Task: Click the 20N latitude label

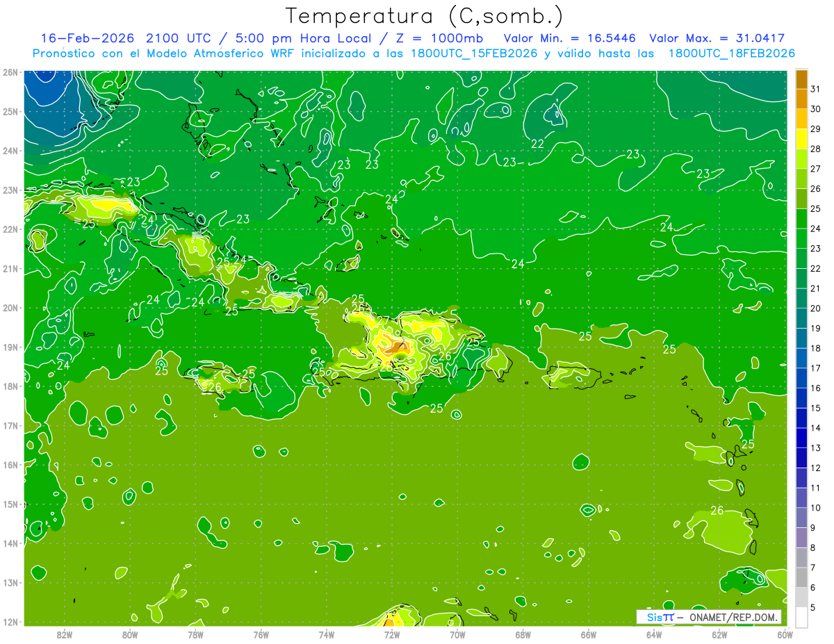Action: coord(10,308)
